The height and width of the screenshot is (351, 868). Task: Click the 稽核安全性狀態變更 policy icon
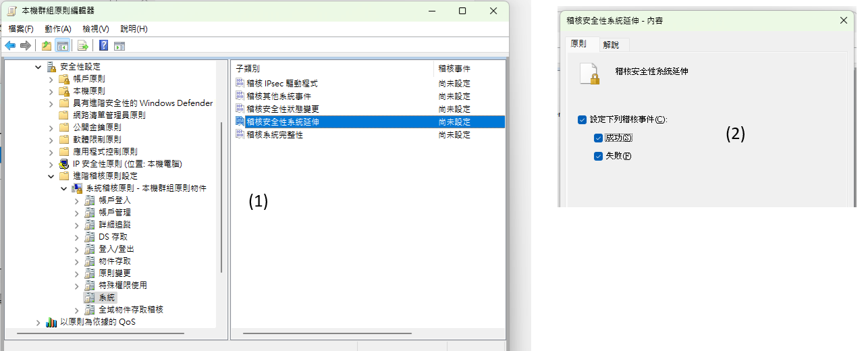click(x=240, y=109)
